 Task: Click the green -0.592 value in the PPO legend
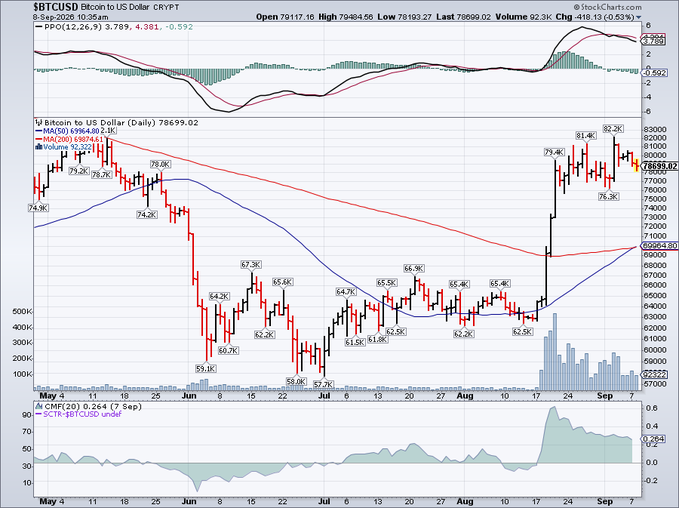[x=178, y=27]
